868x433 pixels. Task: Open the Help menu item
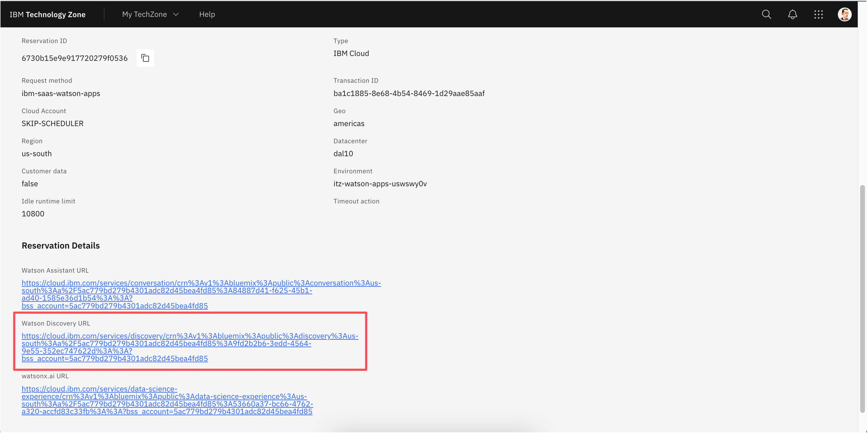click(x=207, y=15)
